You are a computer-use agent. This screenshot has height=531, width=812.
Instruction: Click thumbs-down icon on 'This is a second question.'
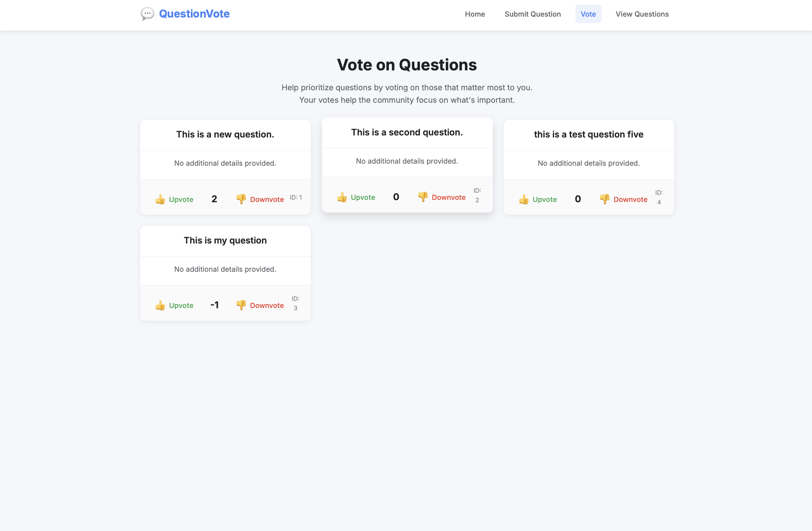tap(423, 197)
